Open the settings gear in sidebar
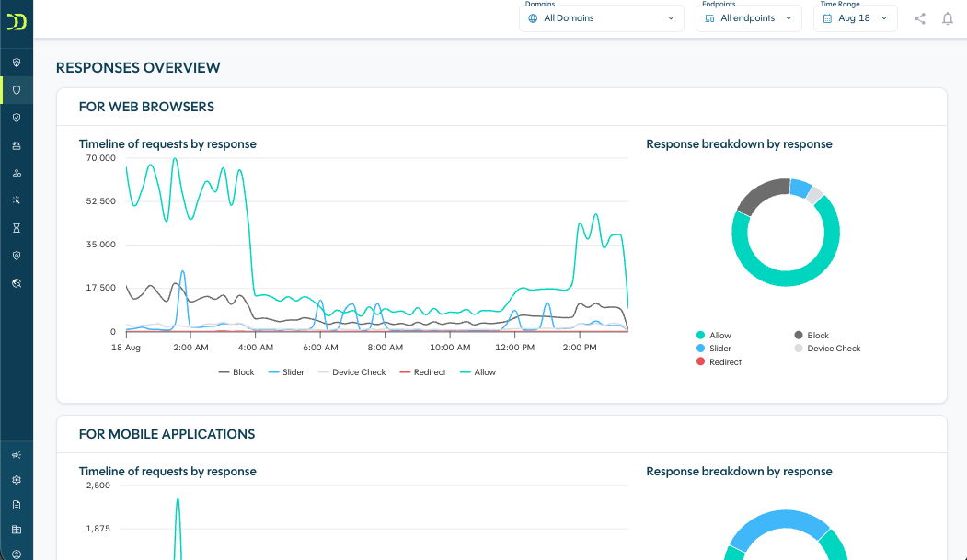This screenshot has height=560, width=967. [x=17, y=480]
